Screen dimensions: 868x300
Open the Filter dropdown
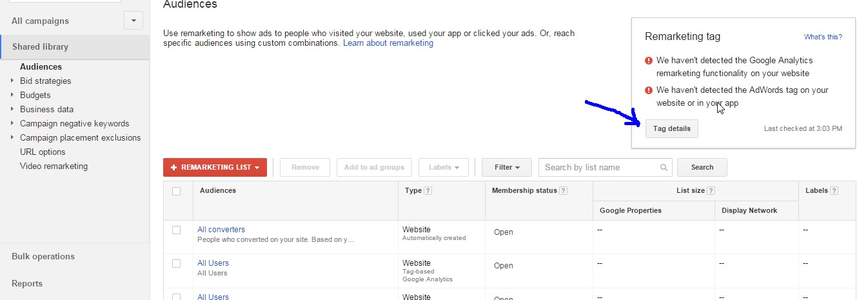(x=507, y=167)
